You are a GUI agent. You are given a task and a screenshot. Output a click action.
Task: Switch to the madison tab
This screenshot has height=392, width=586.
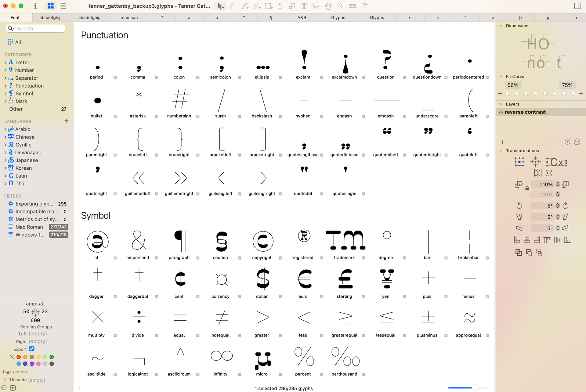click(129, 17)
